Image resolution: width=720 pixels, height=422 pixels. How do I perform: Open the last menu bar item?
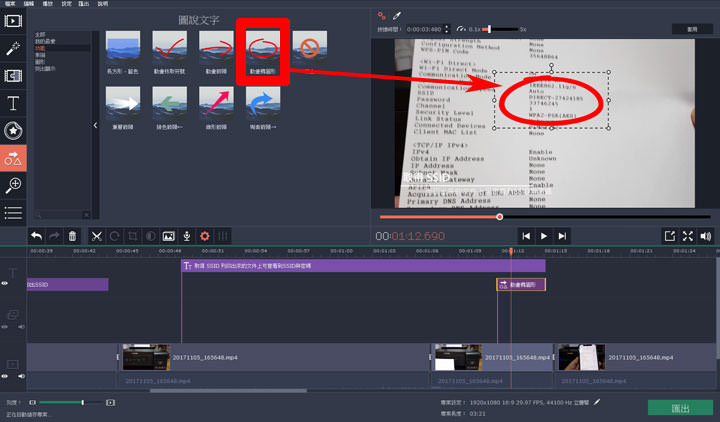103,4
